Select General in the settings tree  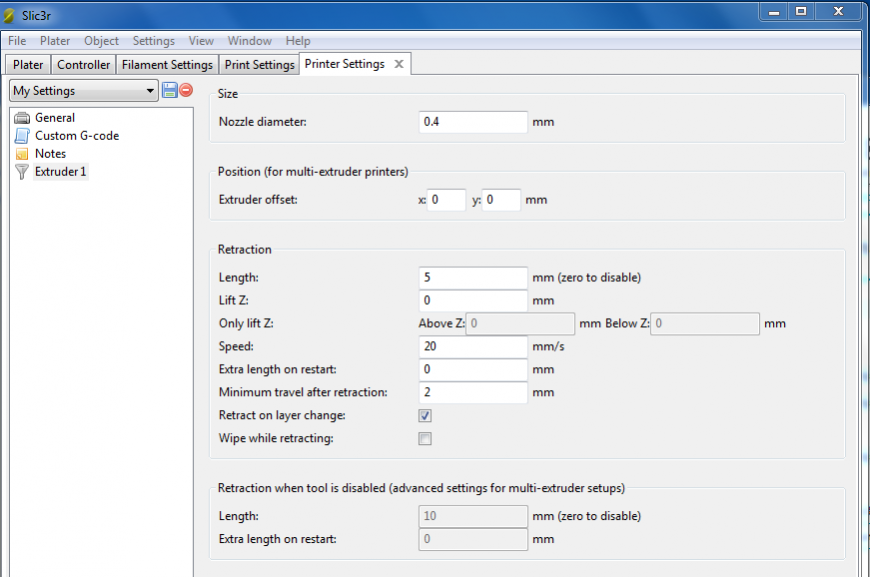(x=54, y=118)
